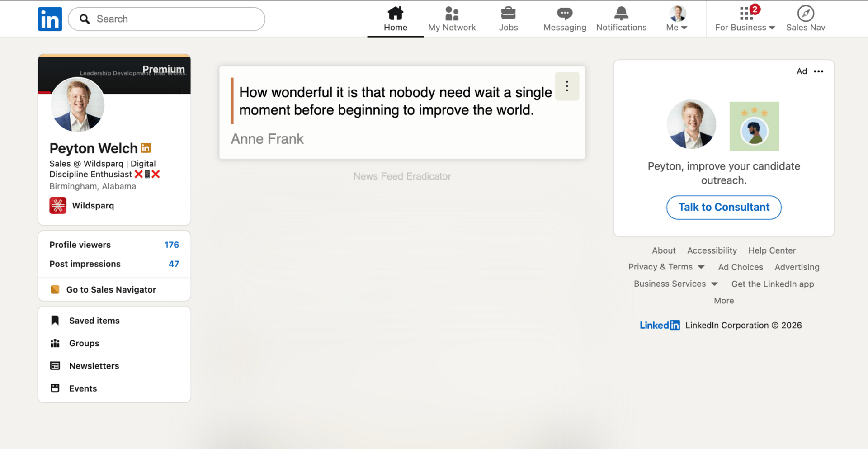Viewport: 868px width, 449px height.
Task: Click the Anne Frank quote author text
Action: pyautogui.click(x=267, y=139)
